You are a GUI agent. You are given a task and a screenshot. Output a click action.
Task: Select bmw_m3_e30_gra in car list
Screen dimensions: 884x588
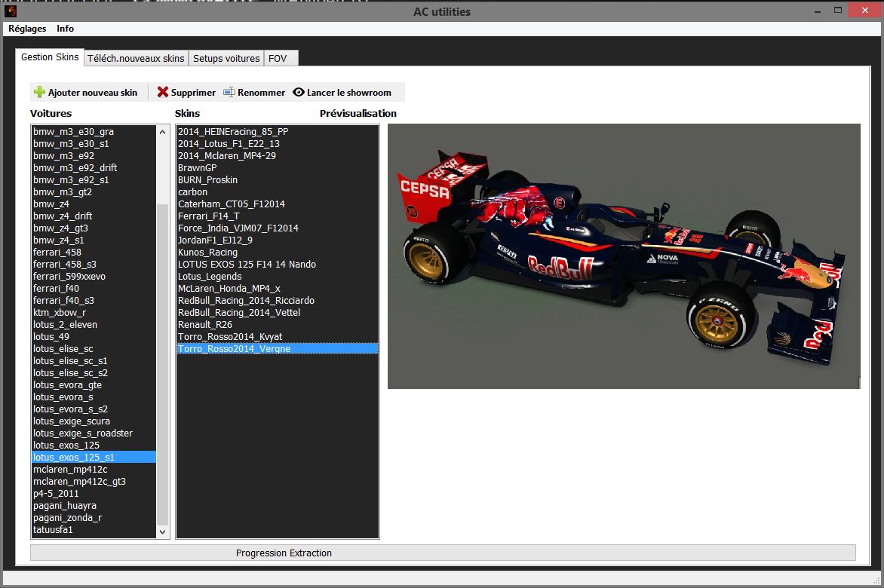click(x=94, y=132)
